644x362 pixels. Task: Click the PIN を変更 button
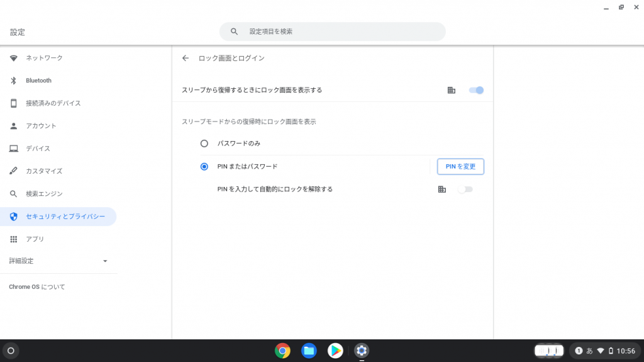pos(460,167)
